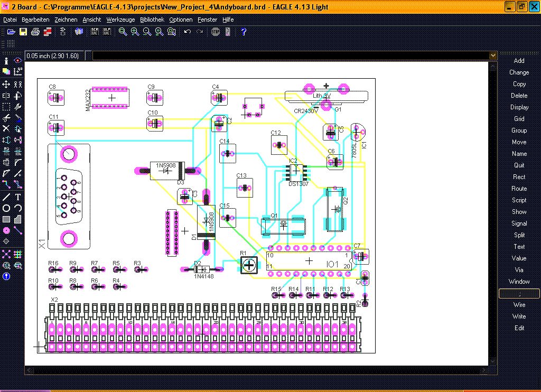Click inside the black command line field
The width and height of the screenshot is (541, 392).
(x=291, y=55)
